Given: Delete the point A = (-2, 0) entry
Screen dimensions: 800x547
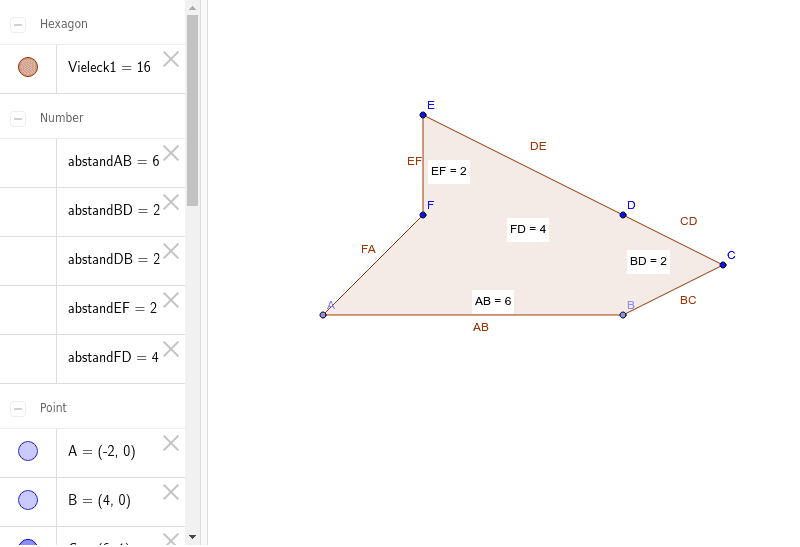Looking at the screenshot, I should pyautogui.click(x=171, y=443).
